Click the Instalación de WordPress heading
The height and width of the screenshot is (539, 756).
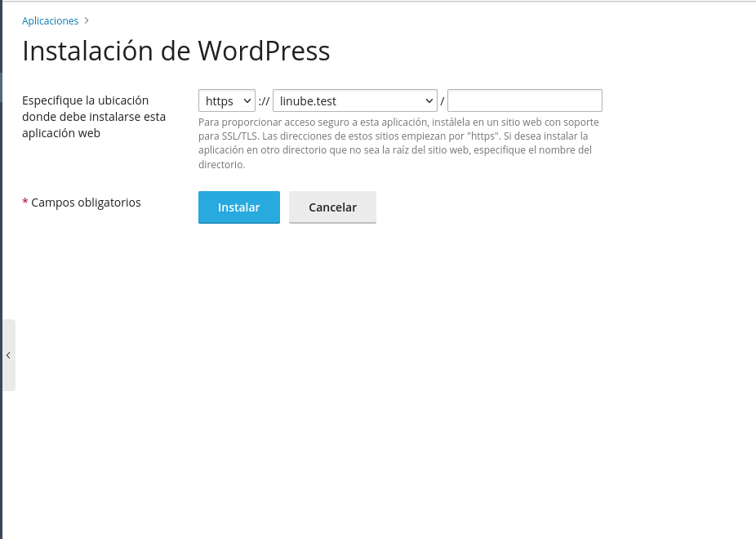pyautogui.click(x=176, y=51)
